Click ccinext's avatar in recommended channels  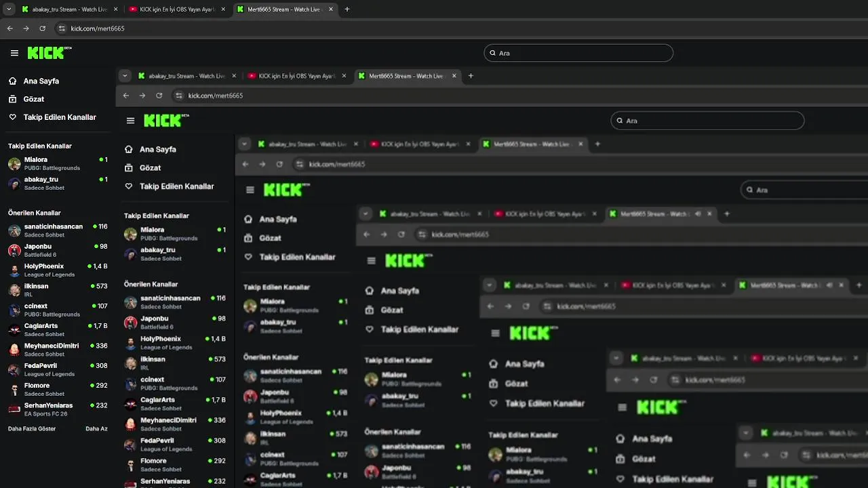14,310
